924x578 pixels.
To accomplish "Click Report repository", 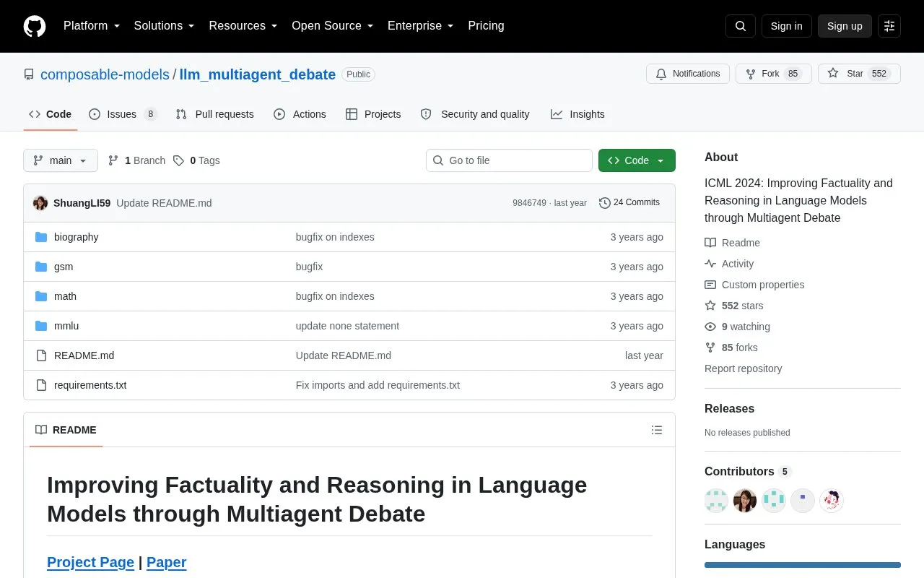I will coord(743,368).
